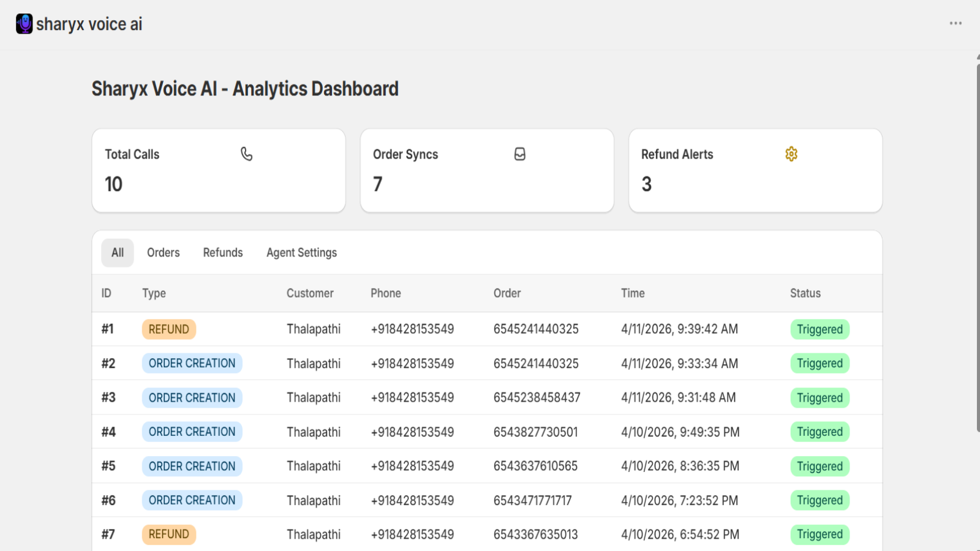
Task: Click the time 4/10/2026, 8:36:35 PM
Action: click(680, 467)
